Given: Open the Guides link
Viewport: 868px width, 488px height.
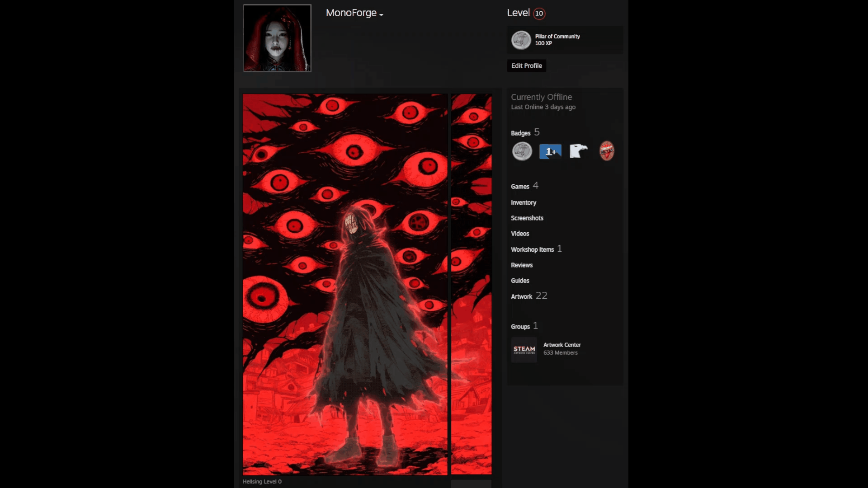Looking at the screenshot, I should coord(520,281).
